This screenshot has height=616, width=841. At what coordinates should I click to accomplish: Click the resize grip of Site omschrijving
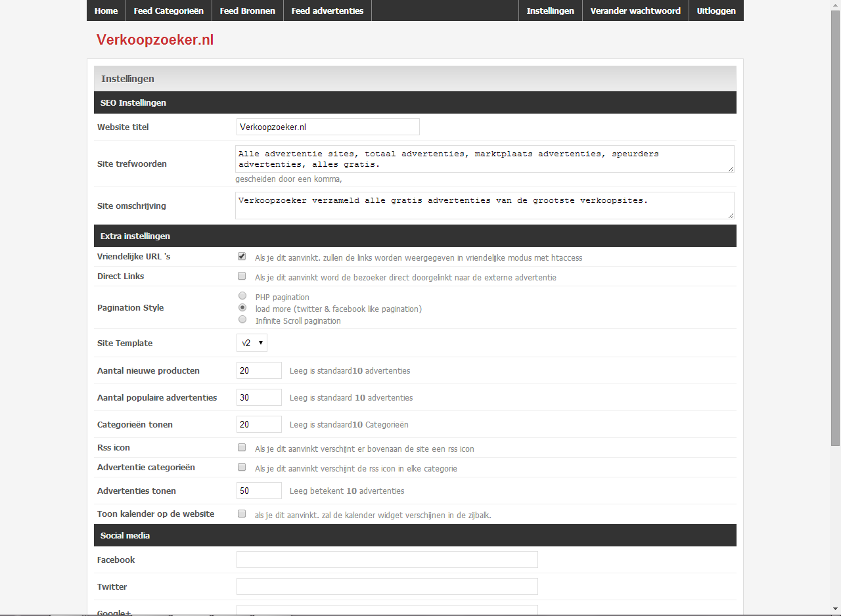[731, 215]
